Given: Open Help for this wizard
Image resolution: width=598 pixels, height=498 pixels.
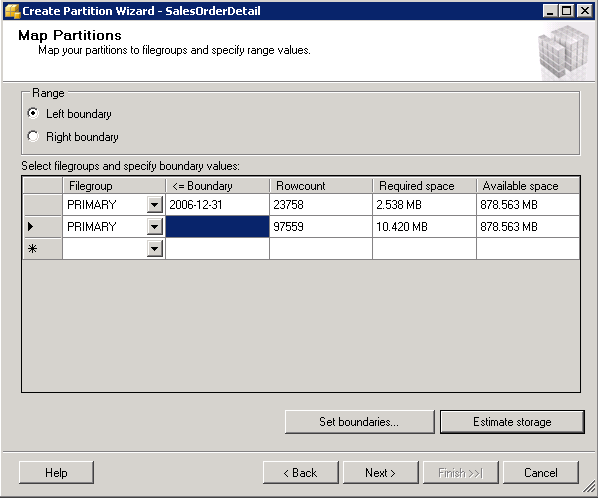Looking at the screenshot, I should click(x=56, y=472).
